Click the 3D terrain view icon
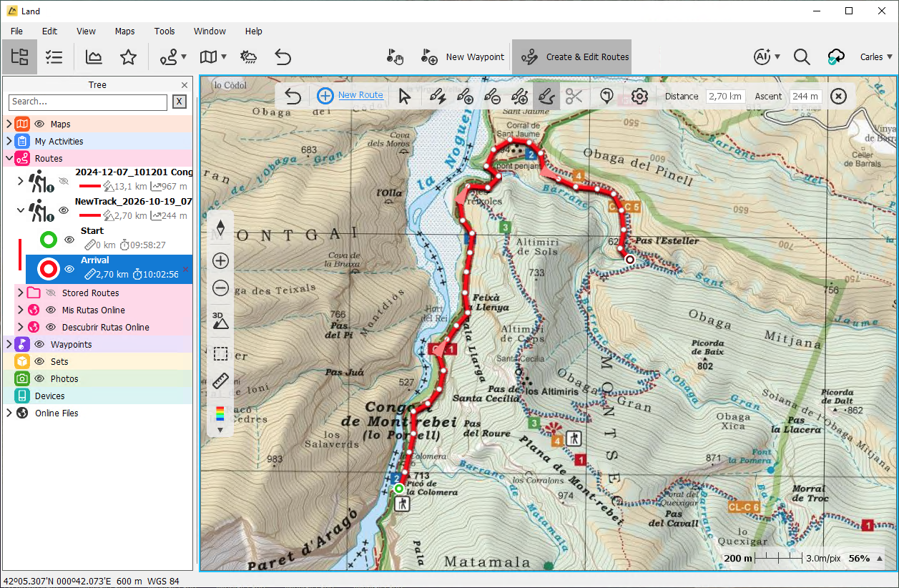This screenshot has width=899, height=588. point(220,320)
